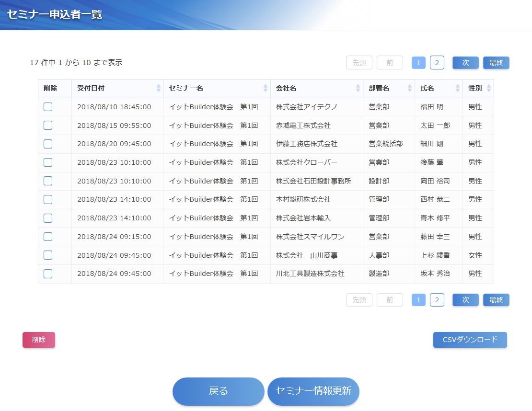The image size is (532, 411).
Task: Select checkbox for 上杉 綾香 row
Action: tap(48, 255)
